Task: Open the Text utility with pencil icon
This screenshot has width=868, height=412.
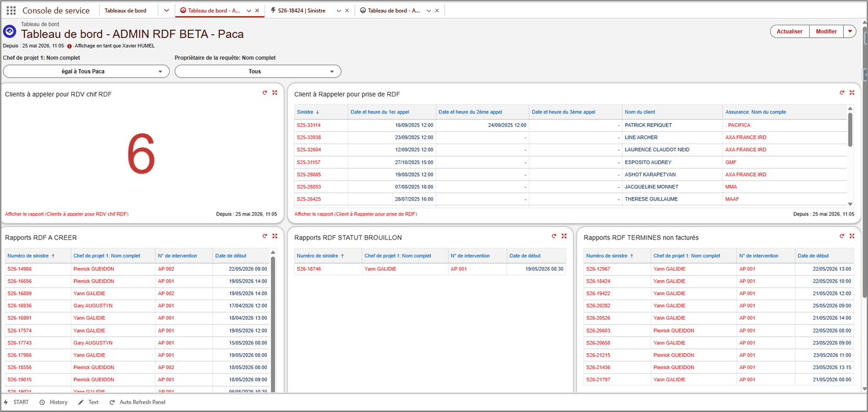Action: [88, 402]
